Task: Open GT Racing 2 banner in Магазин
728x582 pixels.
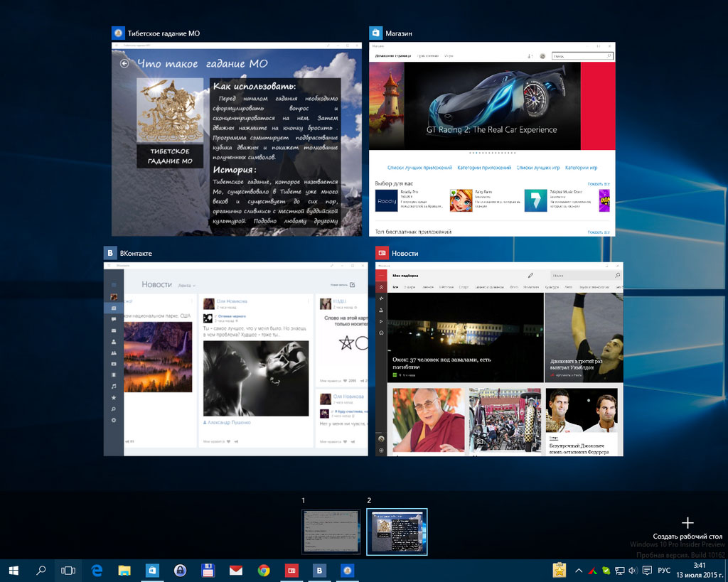Action: (492, 106)
